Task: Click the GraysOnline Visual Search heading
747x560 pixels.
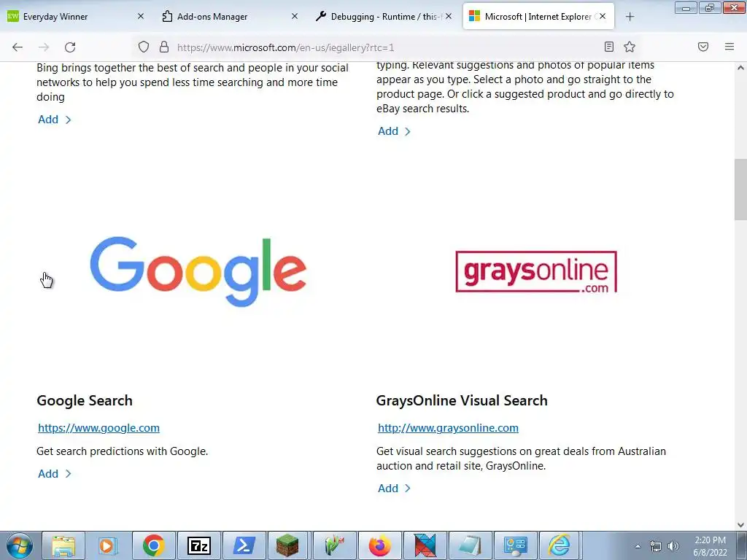Action: click(x=462, y=400)
